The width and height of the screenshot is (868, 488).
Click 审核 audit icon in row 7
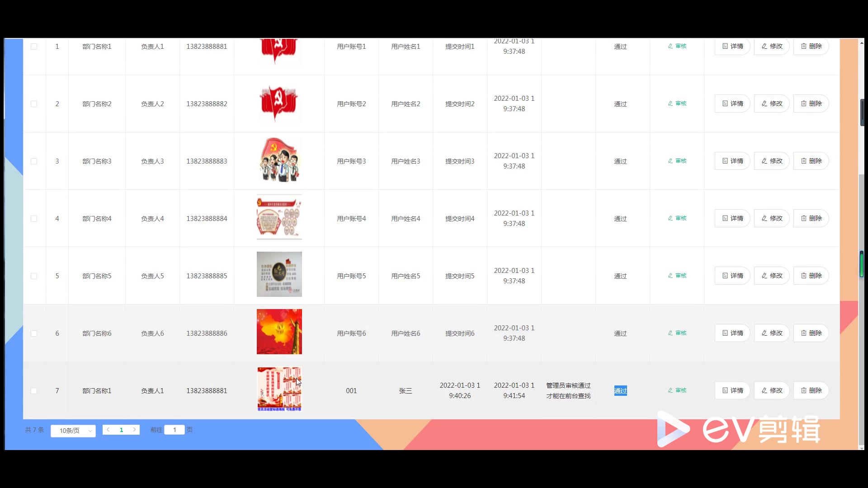[677, 390]
